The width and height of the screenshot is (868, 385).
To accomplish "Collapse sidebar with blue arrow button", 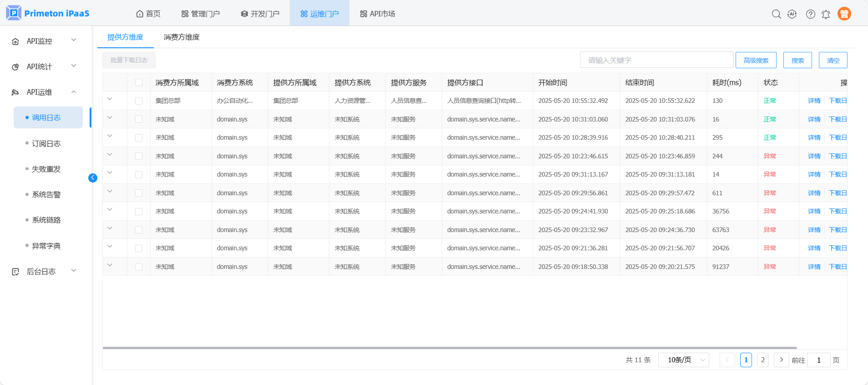I will pyautogui.click(x=93, y=178).
